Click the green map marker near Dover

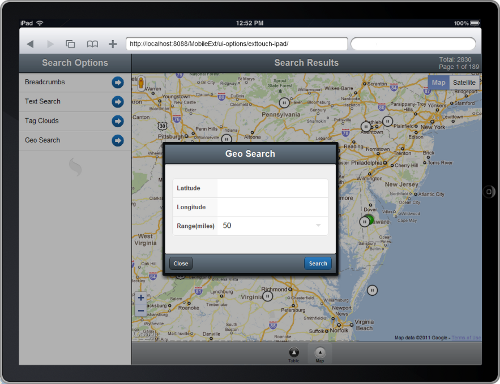tap(369, 220)
